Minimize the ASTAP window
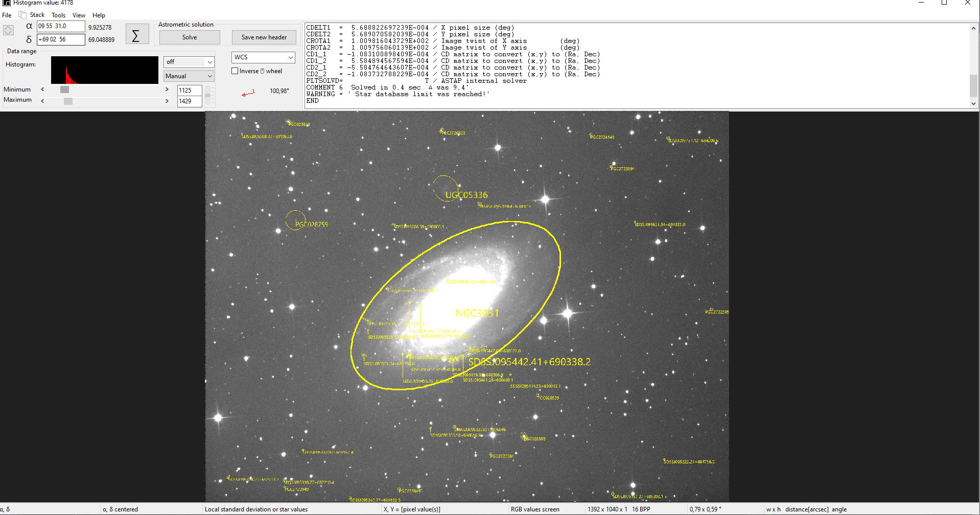The height and width of the screenshot is (515, 980). click(x=921, y=3)
